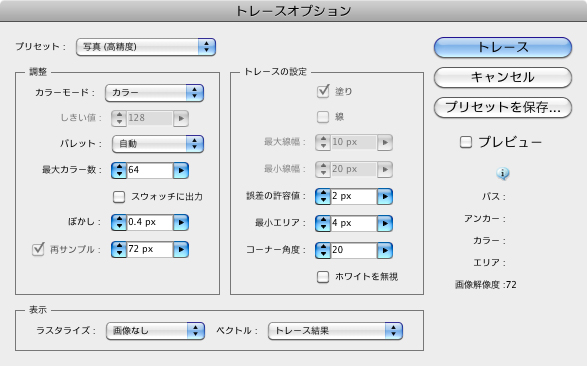Open the ぼかし slider arrow
The width and height of the screenshot is (587, 366).
pyautogui.click(x=181, y=222)
